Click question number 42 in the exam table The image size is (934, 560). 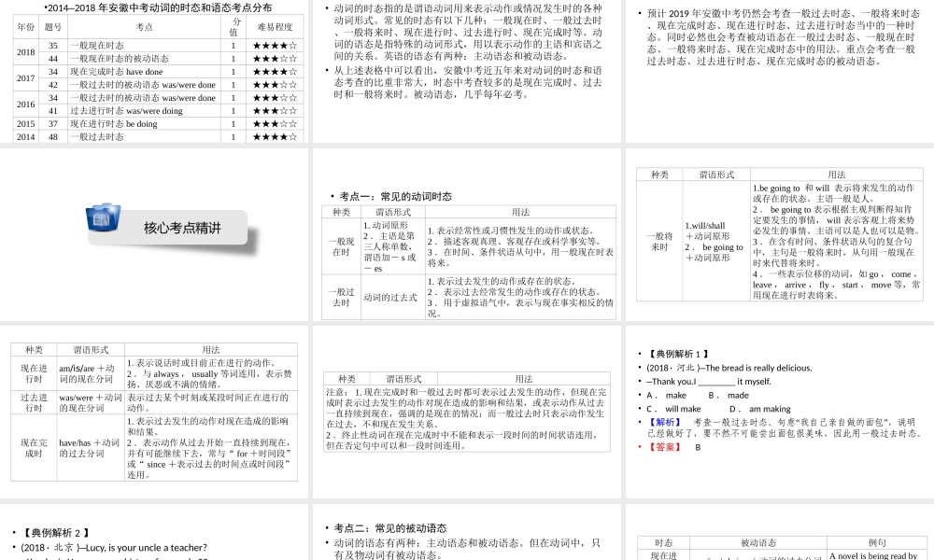pos(53,85)
